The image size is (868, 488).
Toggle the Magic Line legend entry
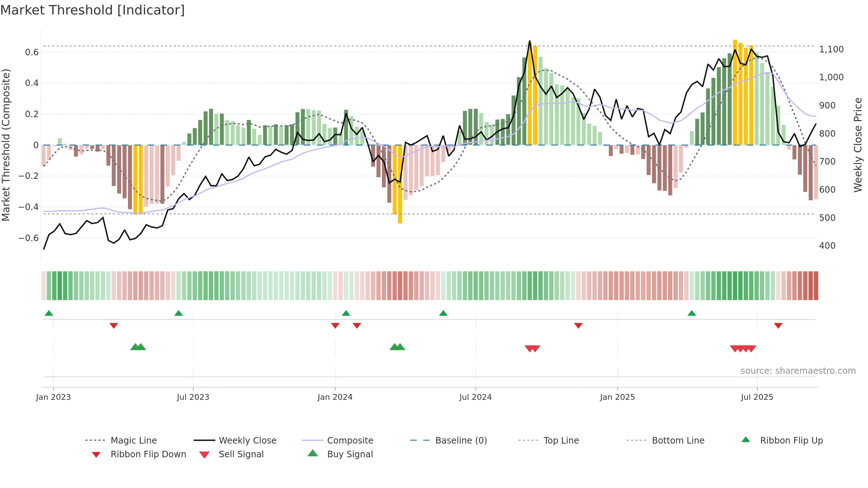click(x=121, y=440)
